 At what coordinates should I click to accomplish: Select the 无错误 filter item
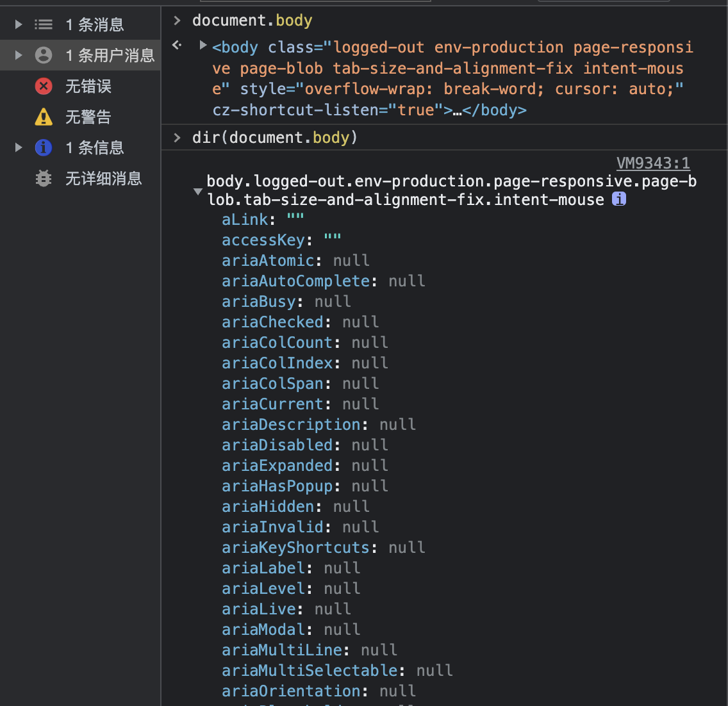click(88, 86)
